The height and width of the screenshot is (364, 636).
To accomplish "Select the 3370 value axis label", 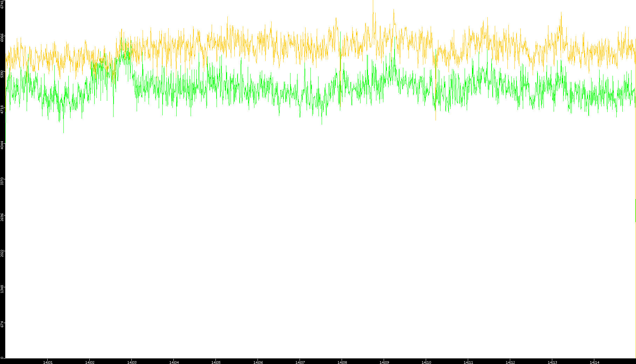I will (x=2, y=181).
